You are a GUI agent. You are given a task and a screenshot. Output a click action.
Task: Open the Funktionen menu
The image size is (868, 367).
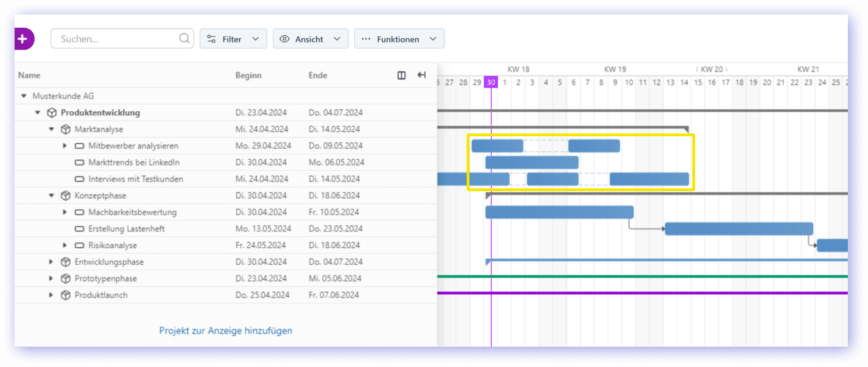pos(399,39)
